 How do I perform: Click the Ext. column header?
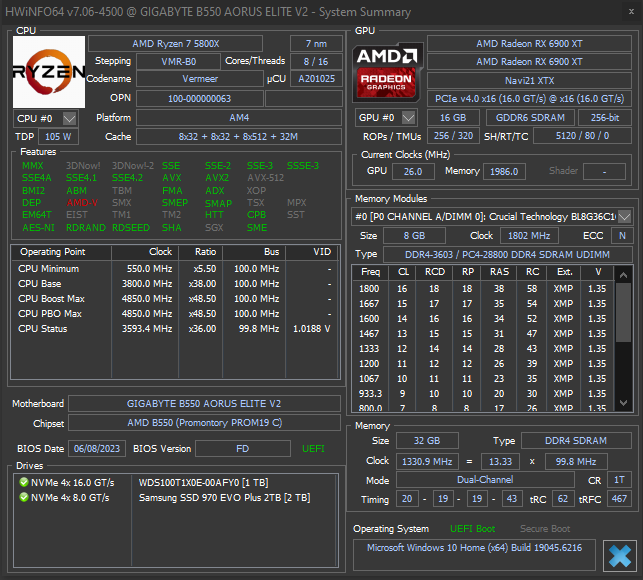pos(564,272)
